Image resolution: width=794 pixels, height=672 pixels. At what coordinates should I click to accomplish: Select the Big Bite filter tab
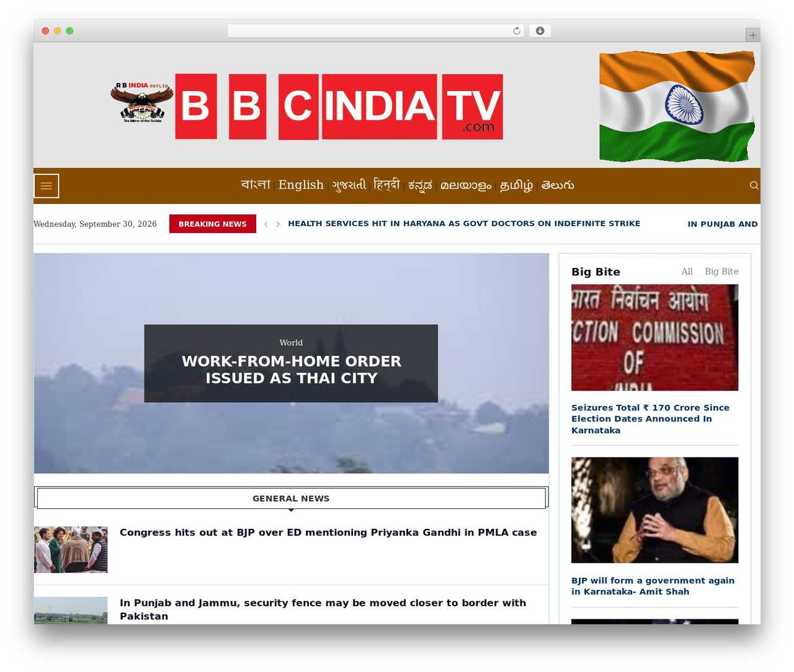[x=721, y=272]
